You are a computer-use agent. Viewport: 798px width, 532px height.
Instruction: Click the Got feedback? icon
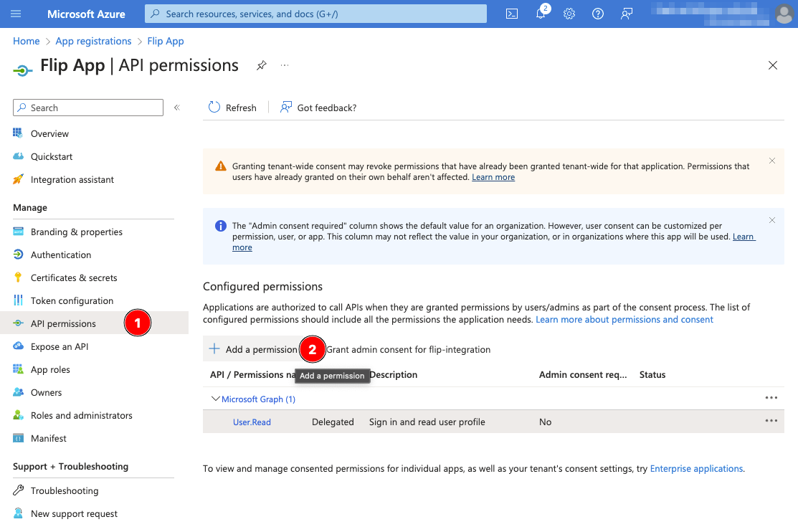286,107
